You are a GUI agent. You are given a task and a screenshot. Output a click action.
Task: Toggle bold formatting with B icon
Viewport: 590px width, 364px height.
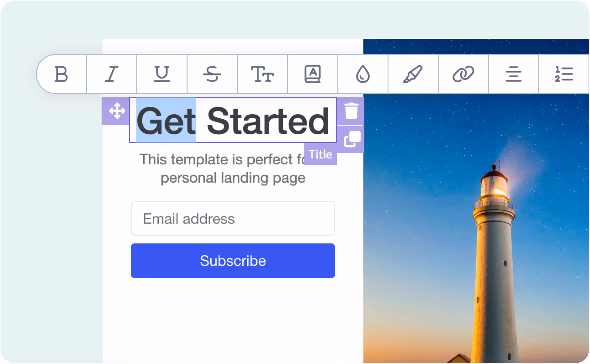coord(62,74)
